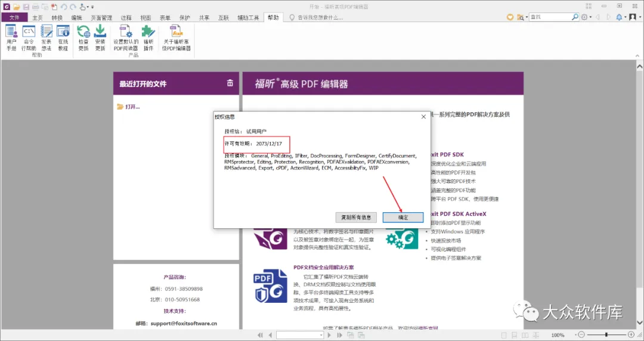Viewport: 644px width, 341px height.
Task: Open the page number dropdown in status bar
Action: (x=321, y=335)
